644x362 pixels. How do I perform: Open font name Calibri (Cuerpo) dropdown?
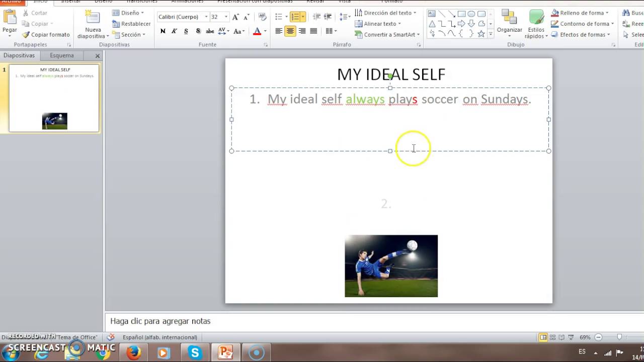point(206,17)
